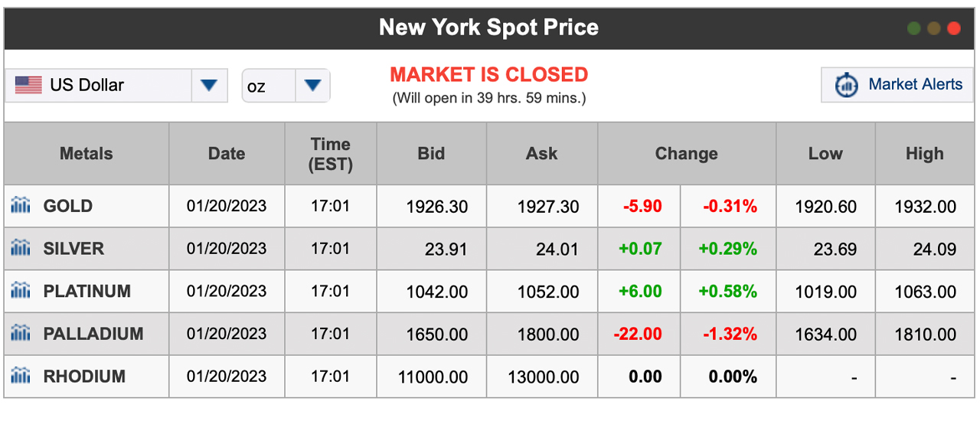Click the yellow window dot

(x=933, y=28)
